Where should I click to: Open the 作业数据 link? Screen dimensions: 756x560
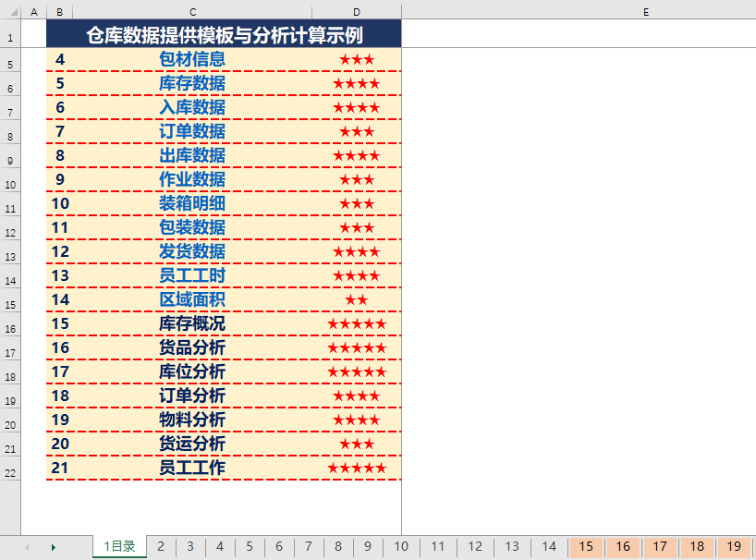pyautogui.click(x=192, y=180)
